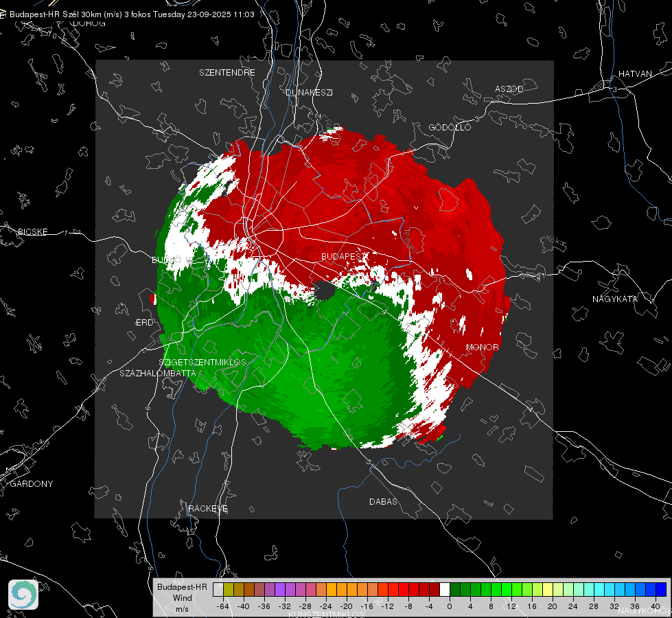Click the -12 legend scale value
Screen dimensions: 672x618
coord(387,606)
